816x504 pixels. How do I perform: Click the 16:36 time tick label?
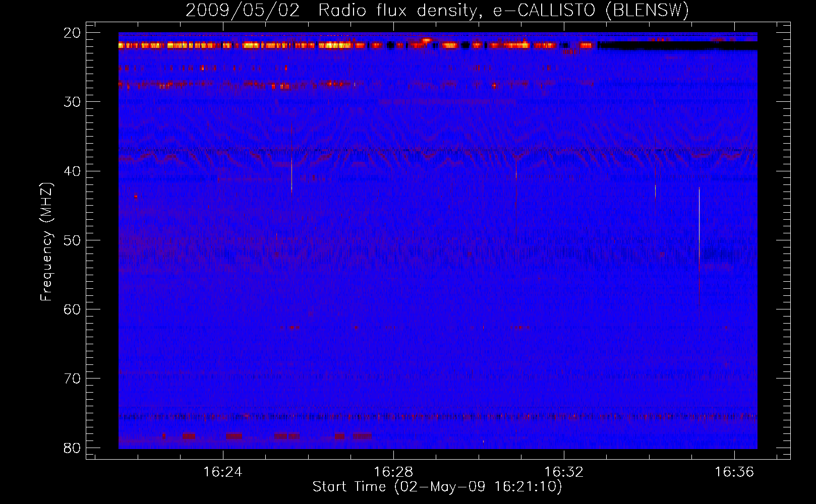click(x=735, y=472)
